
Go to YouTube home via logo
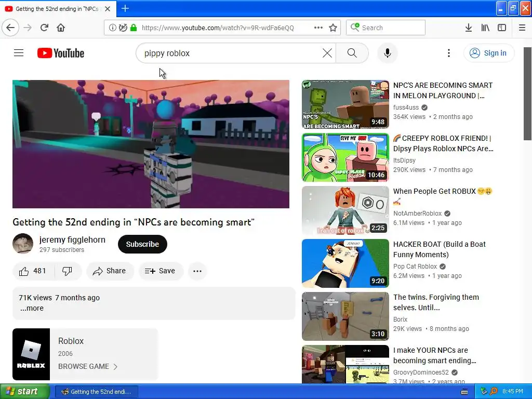point(61,53)
